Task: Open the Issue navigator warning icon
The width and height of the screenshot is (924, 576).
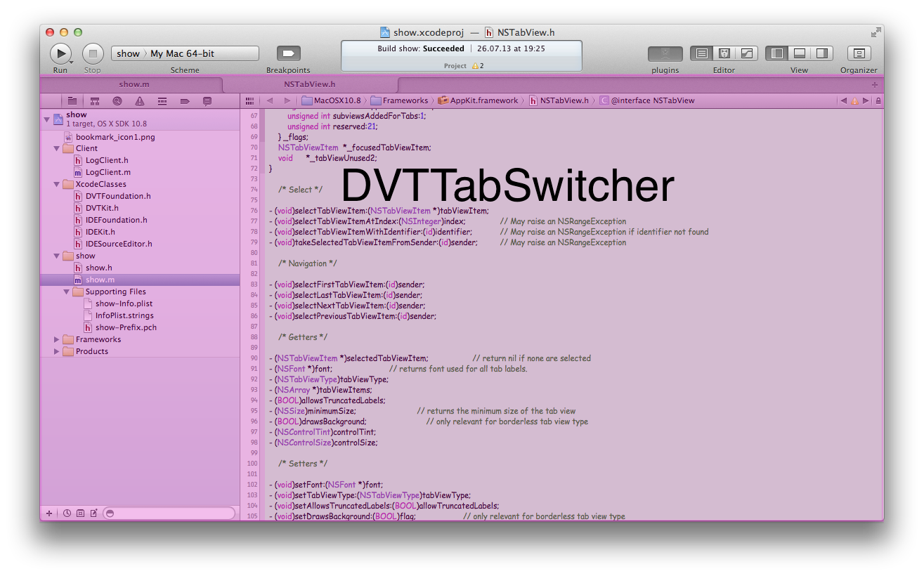Action: pyautogui.click(x=140, y=101)
